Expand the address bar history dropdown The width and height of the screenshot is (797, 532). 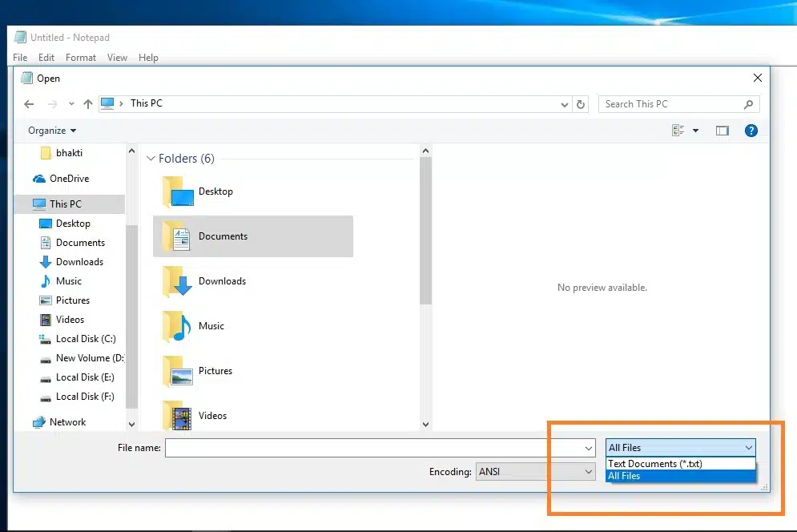click(x=564, y=105)
